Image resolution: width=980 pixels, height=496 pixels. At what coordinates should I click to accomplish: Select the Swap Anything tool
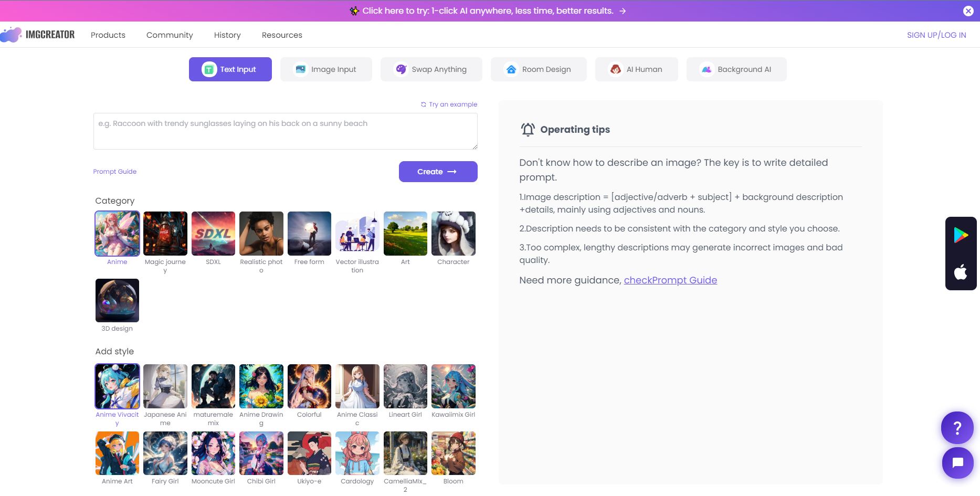coord(431,69)
